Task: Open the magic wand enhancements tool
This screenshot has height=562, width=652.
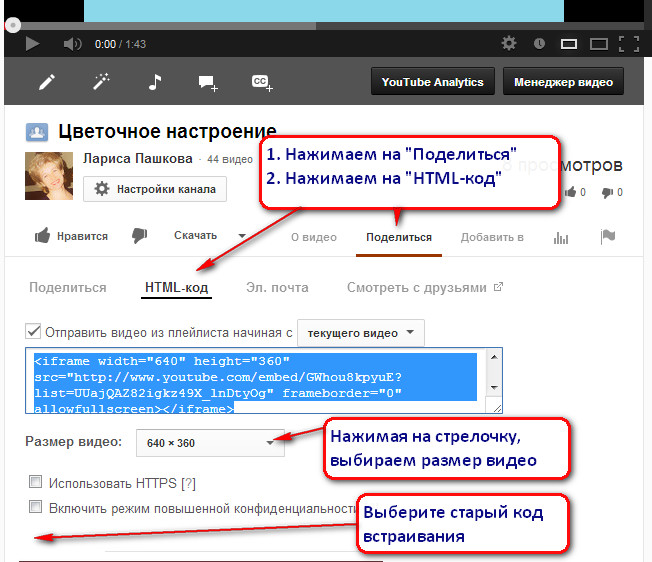Action: pos(101,81)
